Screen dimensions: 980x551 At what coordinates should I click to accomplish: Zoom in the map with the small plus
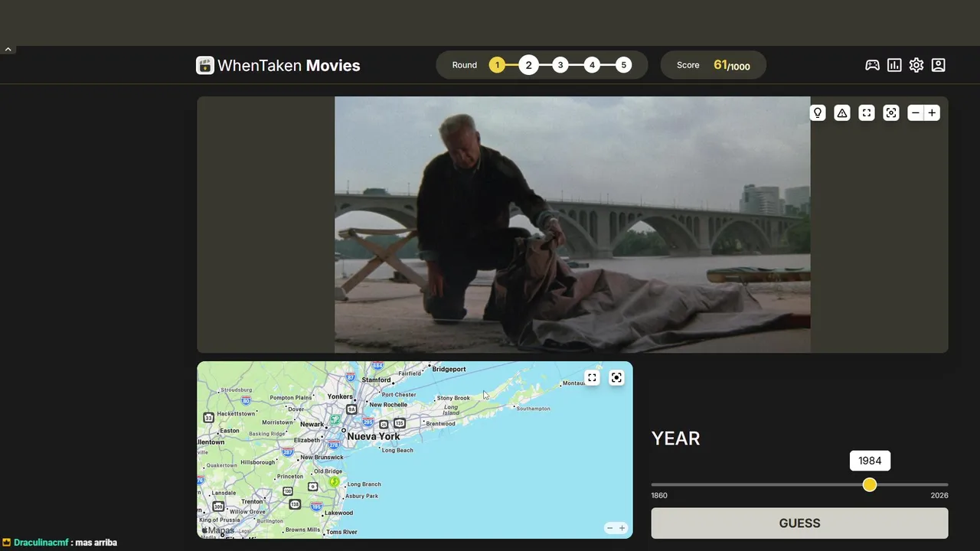point(622,528)
